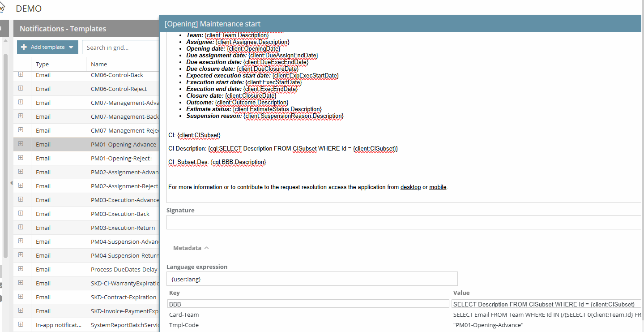Click plus icon beside CM06-Control-Reject
Viewport: 644px width, 332px height.
click(21, 88)
